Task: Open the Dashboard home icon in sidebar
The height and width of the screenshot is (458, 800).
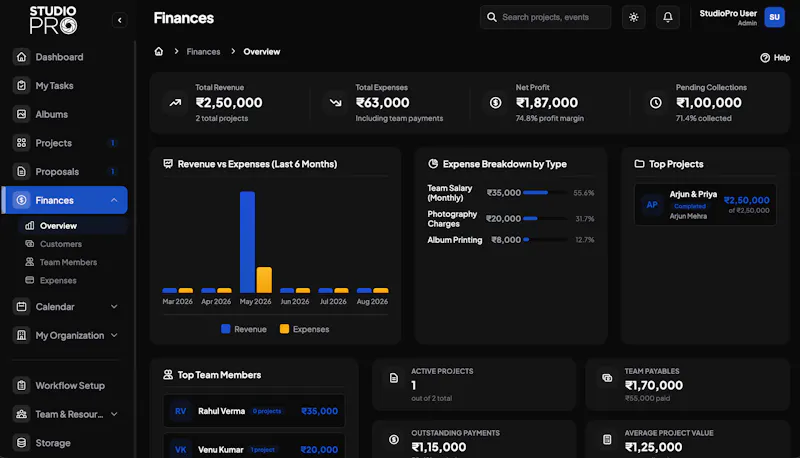Action: pyautogui.click(x=21, y=57)
